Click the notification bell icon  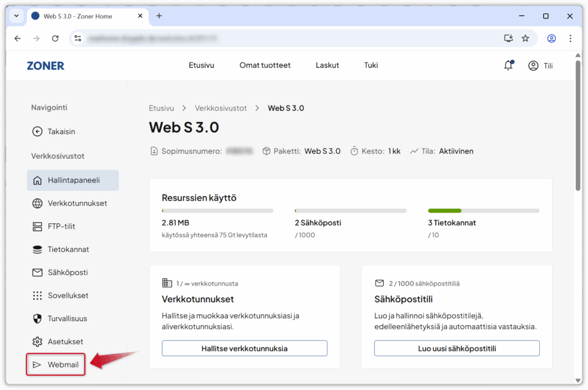point(508,65)
